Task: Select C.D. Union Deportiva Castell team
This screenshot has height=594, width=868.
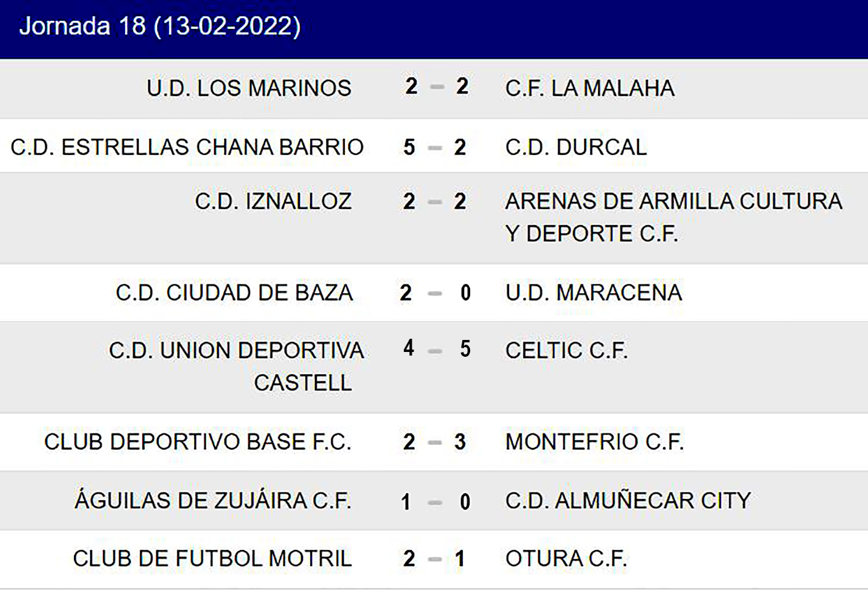Action: tap(237, 366)
